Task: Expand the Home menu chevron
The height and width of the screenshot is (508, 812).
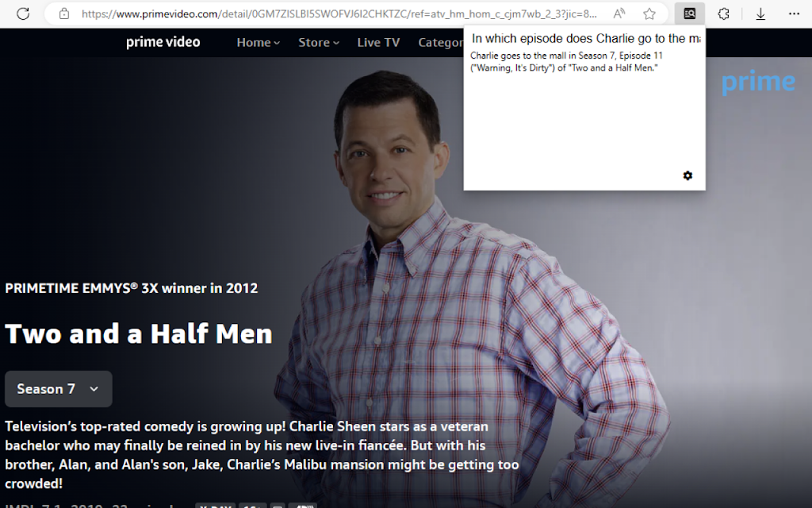Action: tap(277, 43)
